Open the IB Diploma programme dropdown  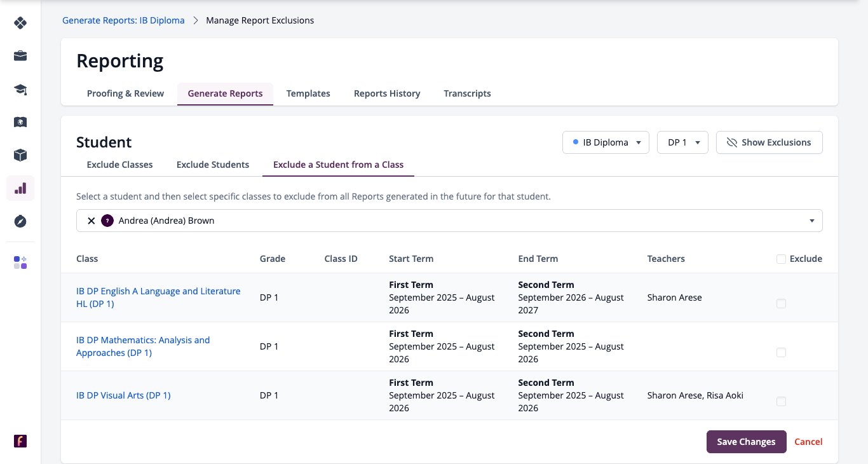click(606, 142)
